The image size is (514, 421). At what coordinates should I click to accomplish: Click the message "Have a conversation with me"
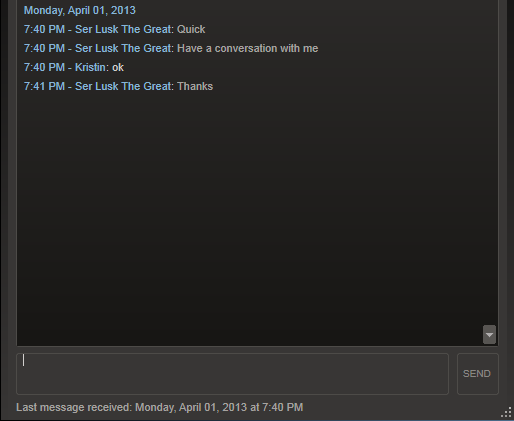pos(247,48)
